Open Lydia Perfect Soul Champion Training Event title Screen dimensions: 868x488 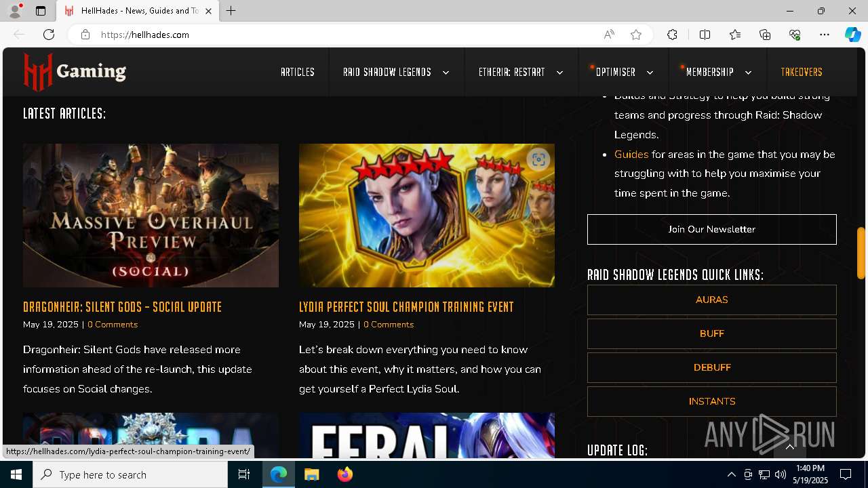coord(406,307)
